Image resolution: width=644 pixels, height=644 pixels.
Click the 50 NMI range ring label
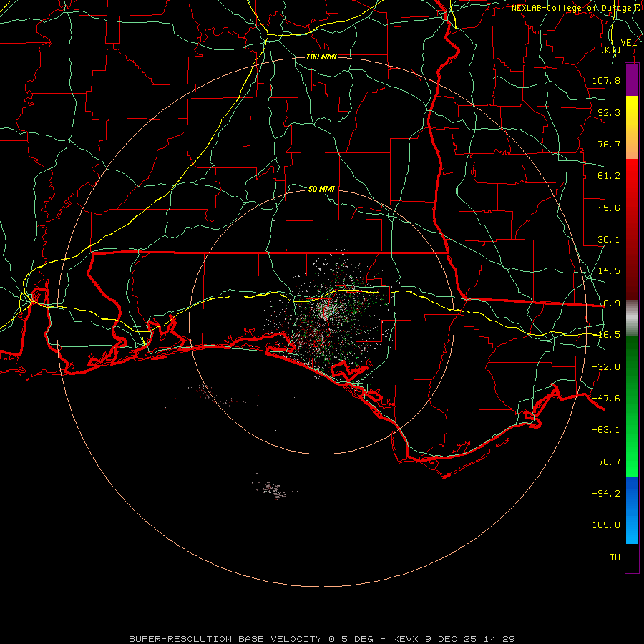[x=321, y=189]
